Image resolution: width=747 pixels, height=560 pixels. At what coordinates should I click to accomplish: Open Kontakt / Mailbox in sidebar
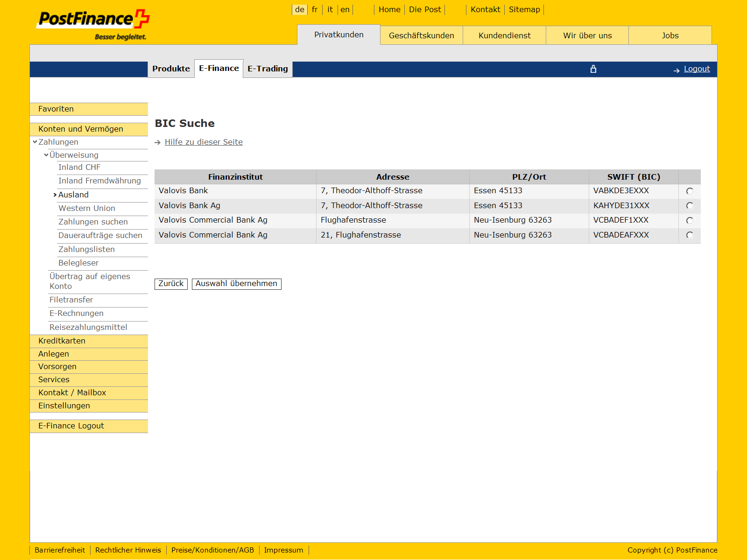coord(89,393)
